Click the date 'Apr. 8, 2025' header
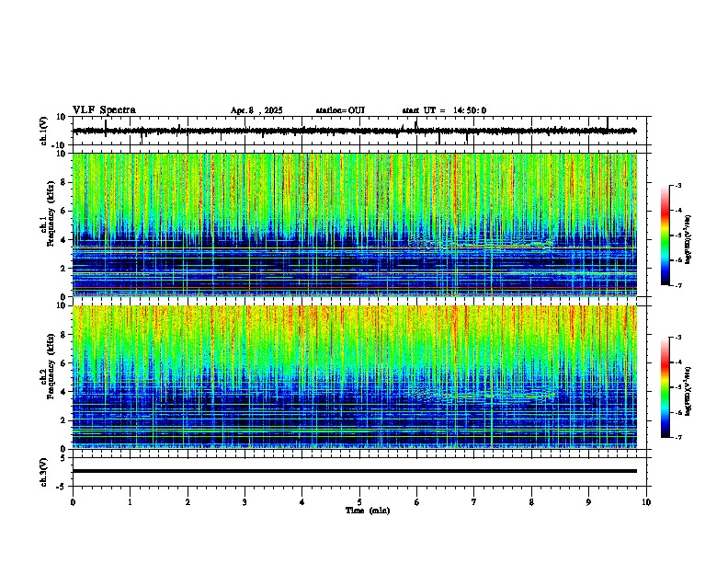The height and width of the screenshot is (563, 728). 256,110
